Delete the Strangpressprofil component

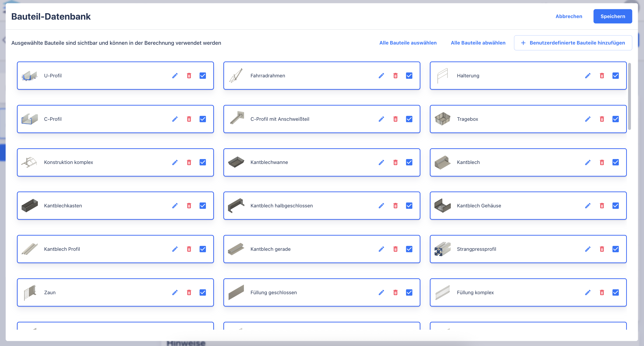[x=602, y=249]
